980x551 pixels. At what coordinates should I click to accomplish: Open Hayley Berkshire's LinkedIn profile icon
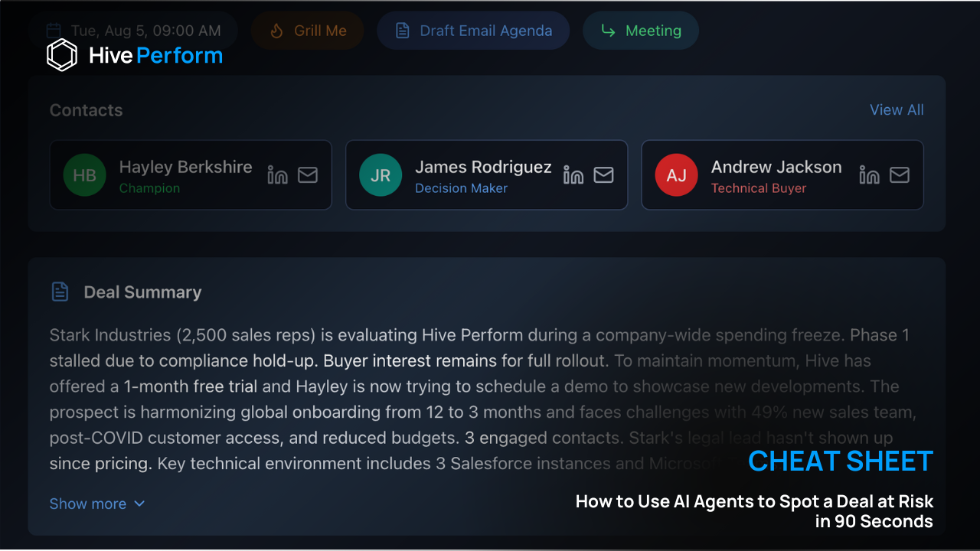(x=277, y=175)
